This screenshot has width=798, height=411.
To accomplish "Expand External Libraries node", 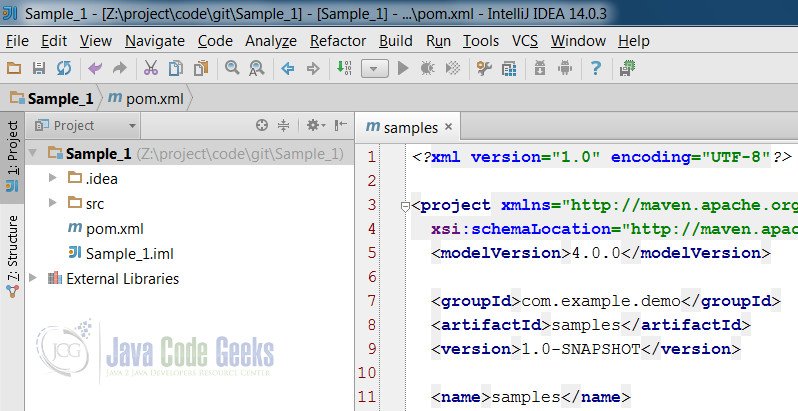I will point(34,278).
